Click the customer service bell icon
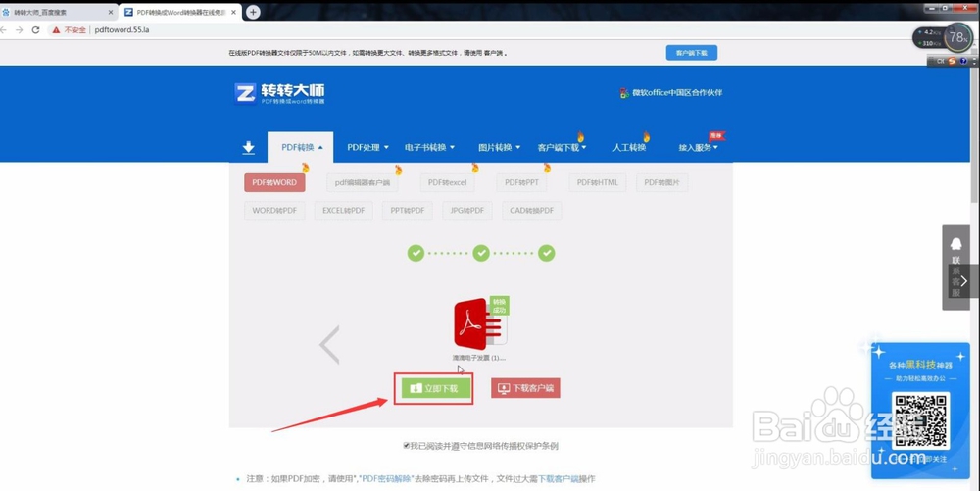This screenshot has height=491, width=980. [x=955, y=244]
